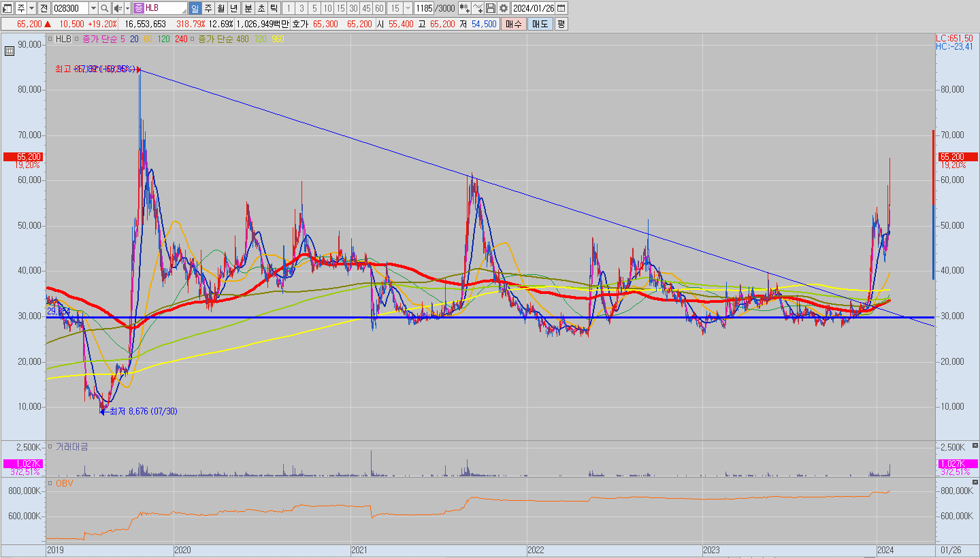This screenshot has height=558, width=980.
Task: Select the 3 interval button
Action: coord(301,8)
